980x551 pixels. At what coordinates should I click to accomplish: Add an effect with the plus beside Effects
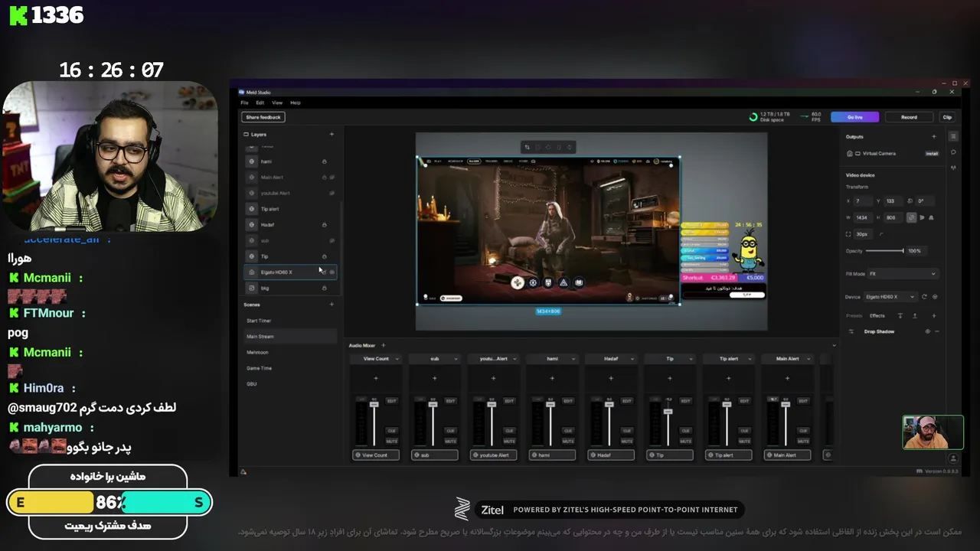pyautogui.click(x=933, y=315)
